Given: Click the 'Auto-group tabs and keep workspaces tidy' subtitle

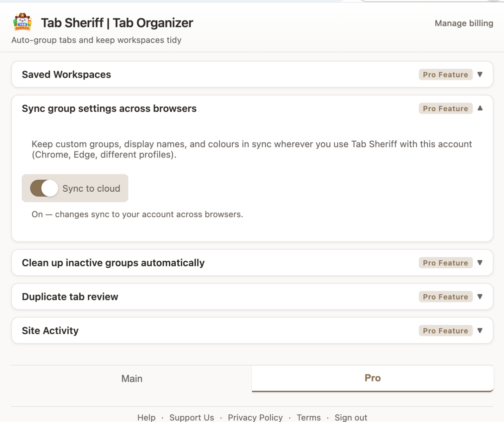Looking at the screenshot, I should click(96, 40).
